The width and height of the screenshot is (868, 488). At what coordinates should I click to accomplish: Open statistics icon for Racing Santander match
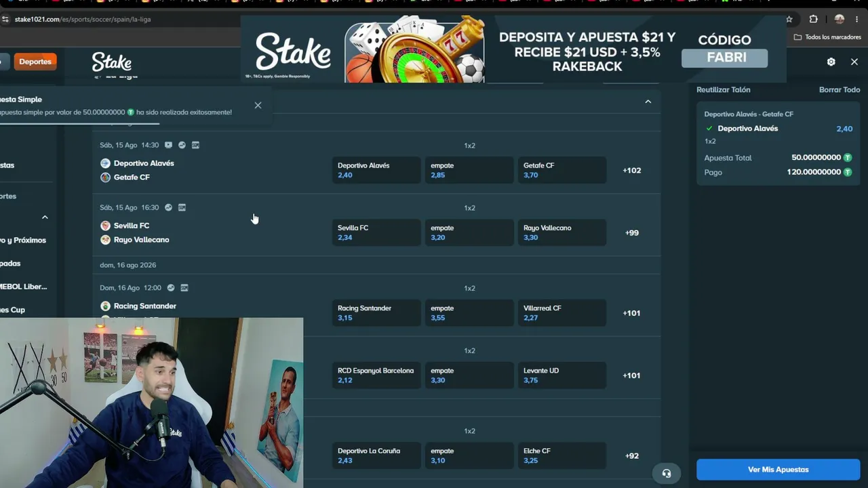(171, 287)
